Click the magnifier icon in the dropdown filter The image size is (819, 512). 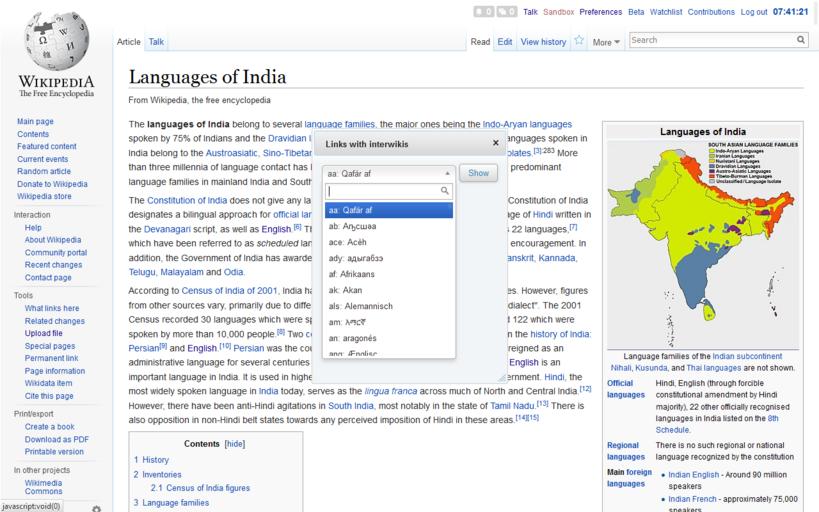(x=446, y=190)
